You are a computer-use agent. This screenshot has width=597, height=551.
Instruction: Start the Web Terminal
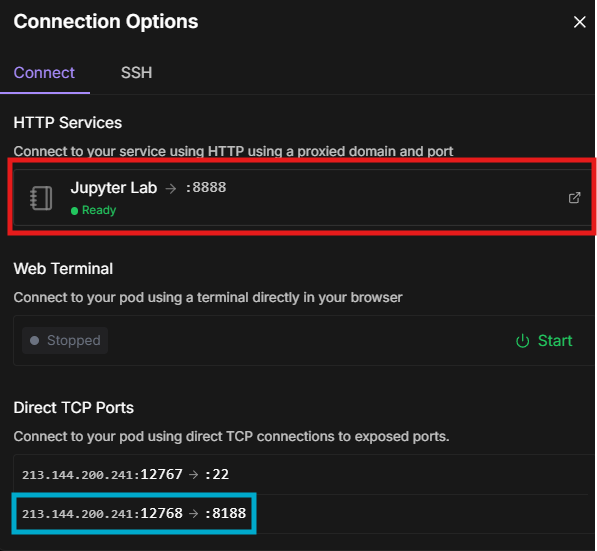click(x=544, y=341)
